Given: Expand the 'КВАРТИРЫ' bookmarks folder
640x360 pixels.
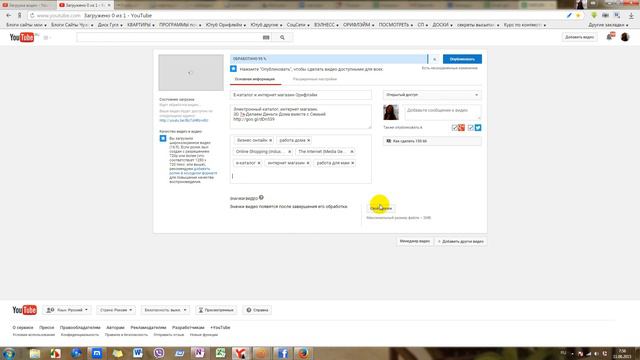Looking at the screenshot, I should 140,25.
